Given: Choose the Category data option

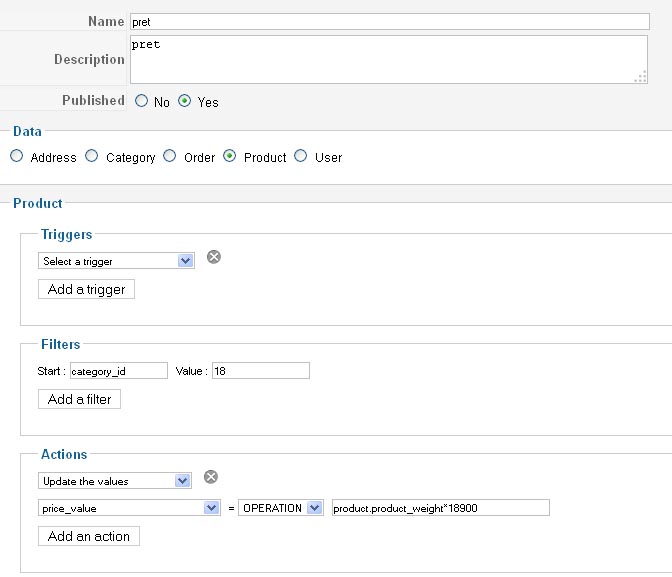Looking at the screenshot, I should (x=92, y=156).
